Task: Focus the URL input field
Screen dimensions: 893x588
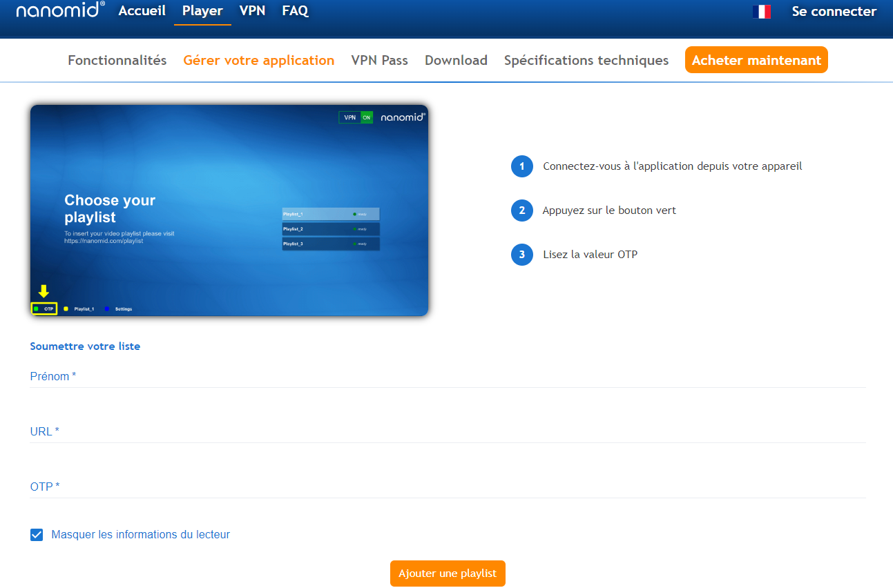Action: pos(448,432)
